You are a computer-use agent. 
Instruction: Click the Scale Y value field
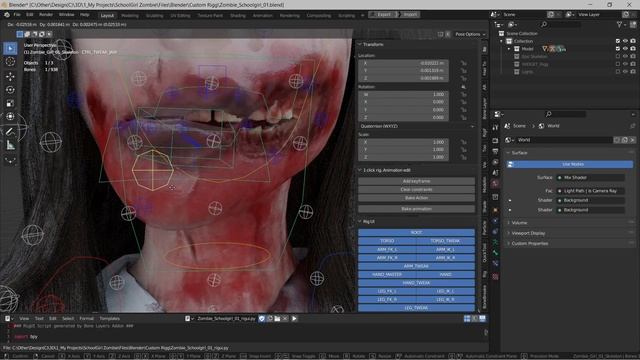[403, 149]
